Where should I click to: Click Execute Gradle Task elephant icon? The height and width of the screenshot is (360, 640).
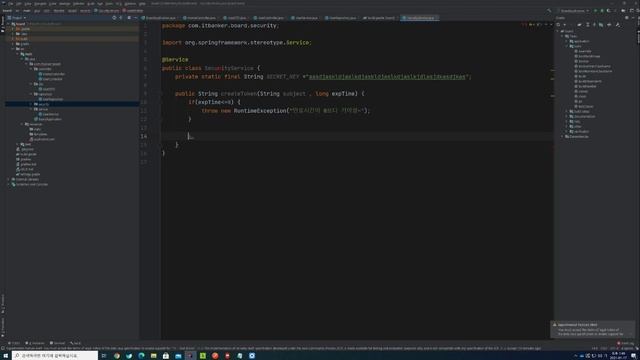(x=580, y=24)
